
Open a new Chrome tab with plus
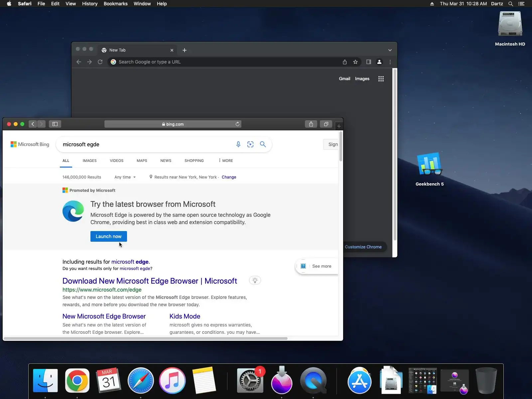pyautogui.click(x=185, y=50)
